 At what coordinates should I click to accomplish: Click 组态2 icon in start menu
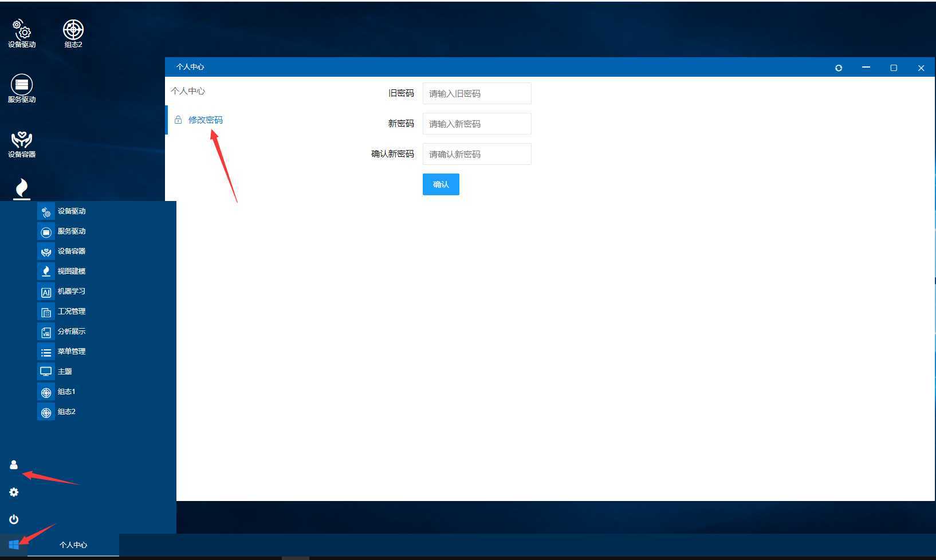(46, 412)
